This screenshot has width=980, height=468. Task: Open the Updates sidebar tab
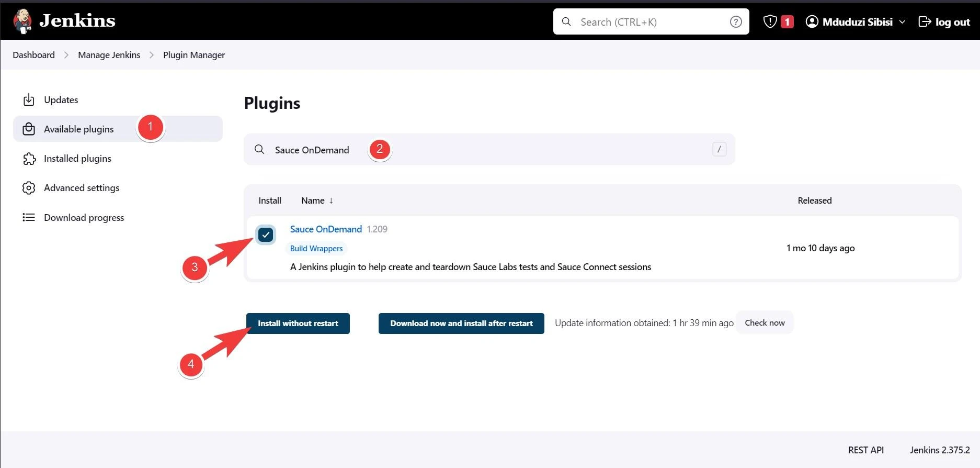point(118,99)
